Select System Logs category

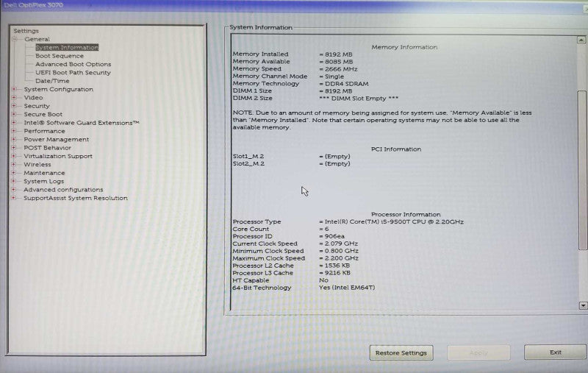click(x=43, y=181)
